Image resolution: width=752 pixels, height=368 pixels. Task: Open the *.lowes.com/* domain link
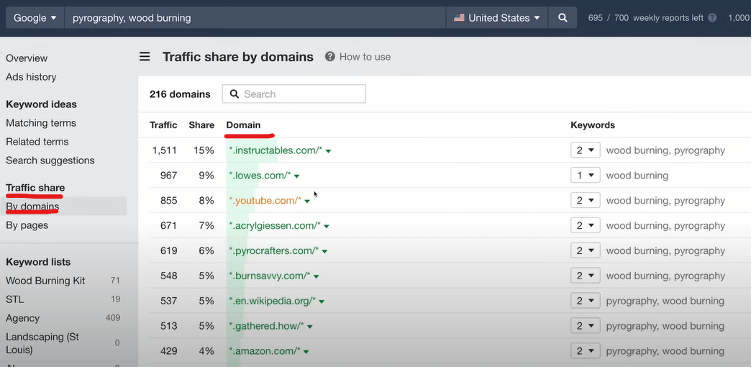pyautogui.click(x=260, y=176)
